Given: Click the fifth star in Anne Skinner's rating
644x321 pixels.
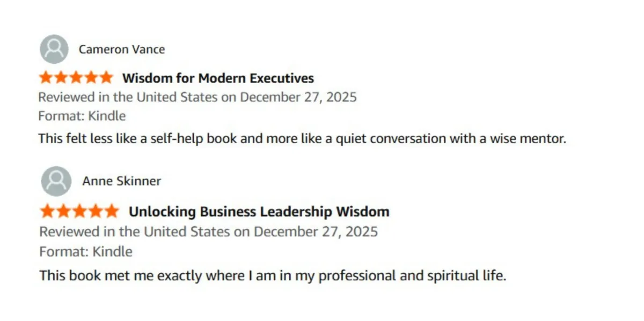Looking at the screenshot, I should point(111,211).
